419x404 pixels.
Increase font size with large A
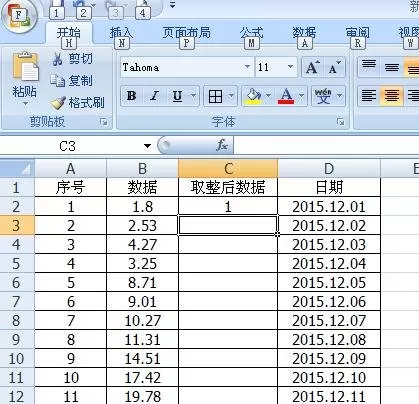click(x=312, y=68)
